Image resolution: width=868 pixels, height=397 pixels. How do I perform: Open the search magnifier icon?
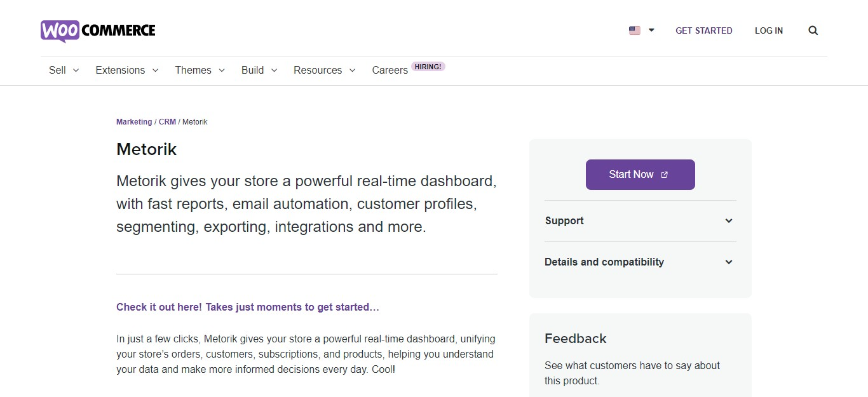click(x=813, y=30)
